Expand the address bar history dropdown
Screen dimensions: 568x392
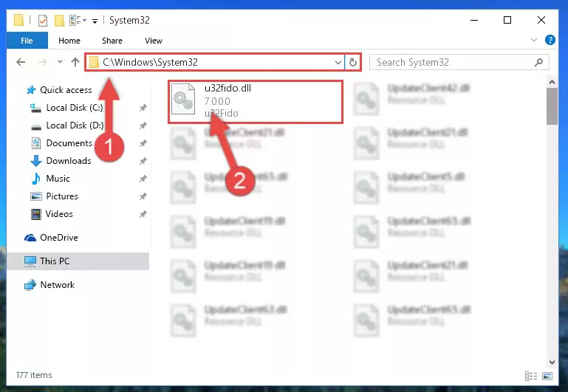[x=338, y=63]
